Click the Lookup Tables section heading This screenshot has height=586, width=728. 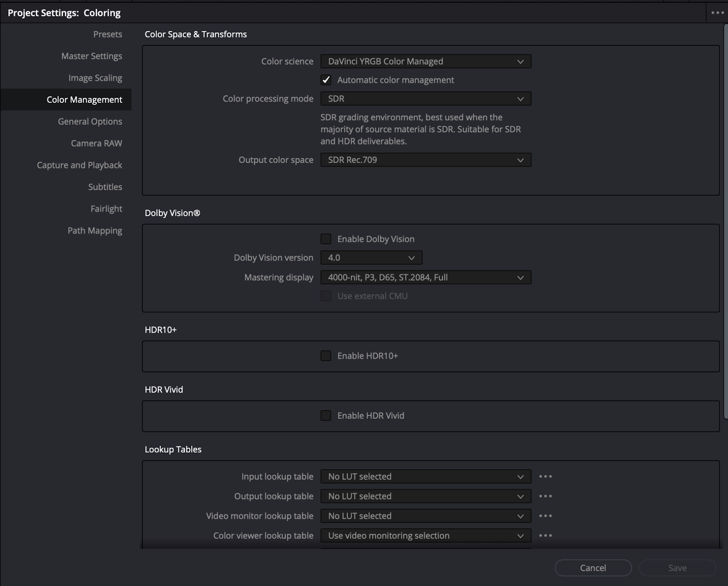point(173,449)
